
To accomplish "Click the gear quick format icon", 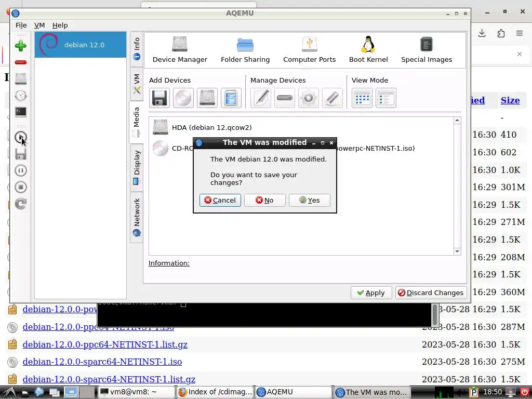I will click(309, 98).
